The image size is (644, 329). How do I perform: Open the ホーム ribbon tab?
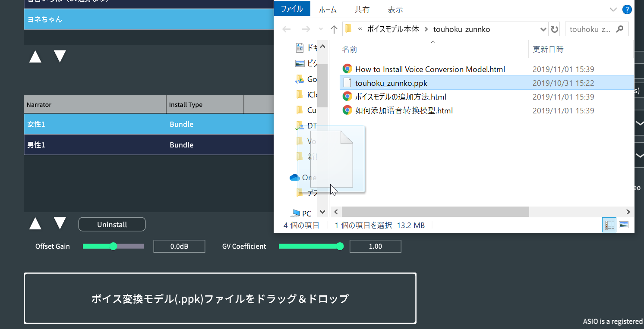click(x=328, y=9)
